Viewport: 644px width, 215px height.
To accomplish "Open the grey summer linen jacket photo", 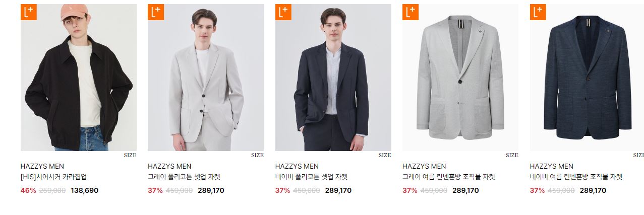I will (x=460, y=78).
